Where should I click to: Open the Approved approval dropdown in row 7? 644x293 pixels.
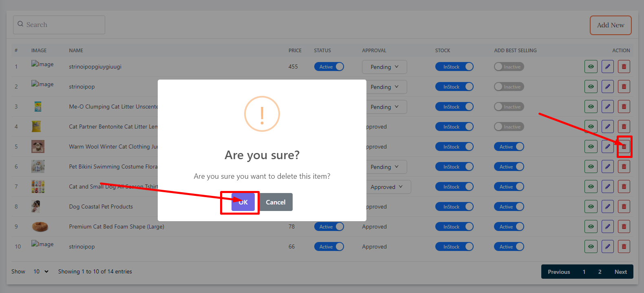(x=386, y=187)
